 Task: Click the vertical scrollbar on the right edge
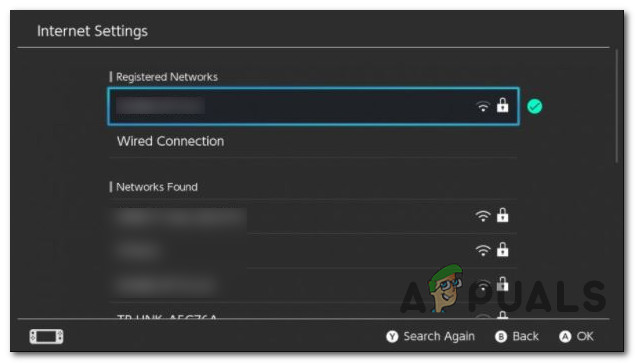(616, 106)
